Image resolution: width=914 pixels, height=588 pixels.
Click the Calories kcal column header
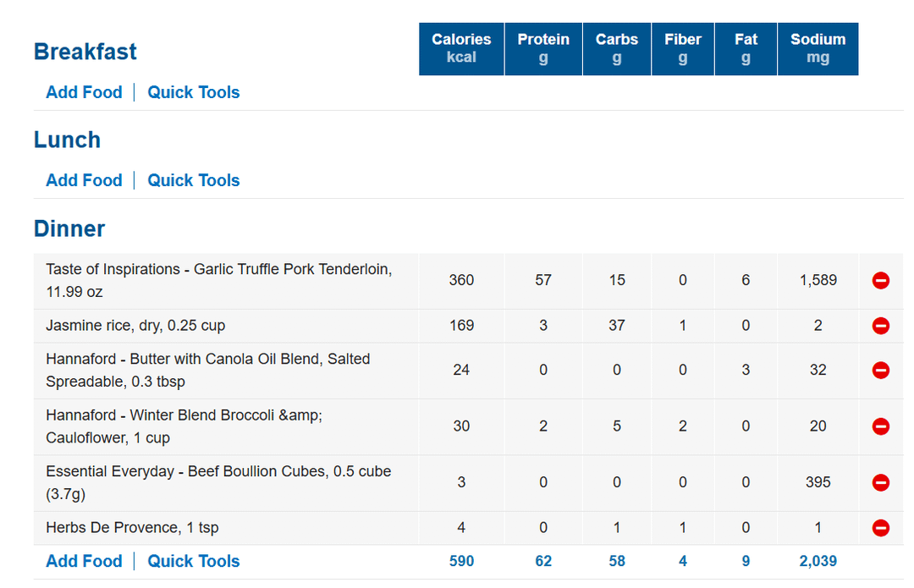(x=461, y=49)
